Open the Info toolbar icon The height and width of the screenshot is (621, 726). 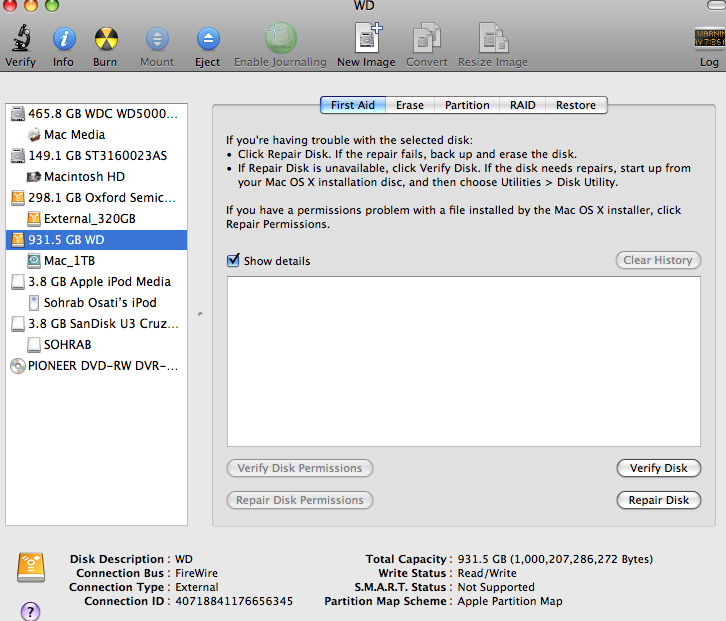(x=64, y=39)
